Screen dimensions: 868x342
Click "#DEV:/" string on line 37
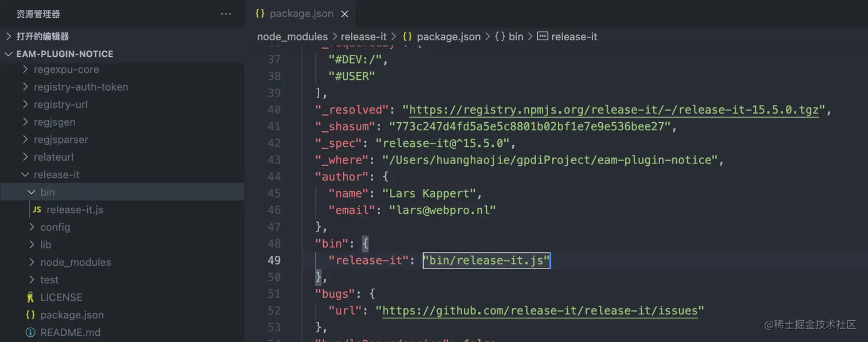[355, 59]
